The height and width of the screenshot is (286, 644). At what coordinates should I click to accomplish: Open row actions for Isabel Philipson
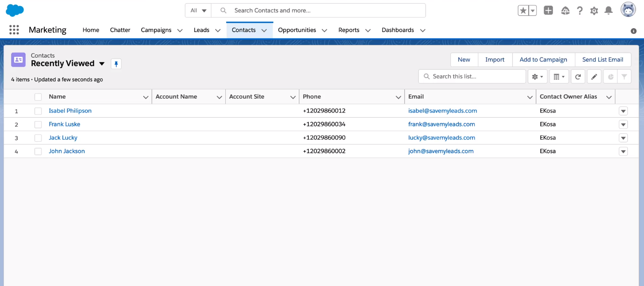[x=623, y=111]
